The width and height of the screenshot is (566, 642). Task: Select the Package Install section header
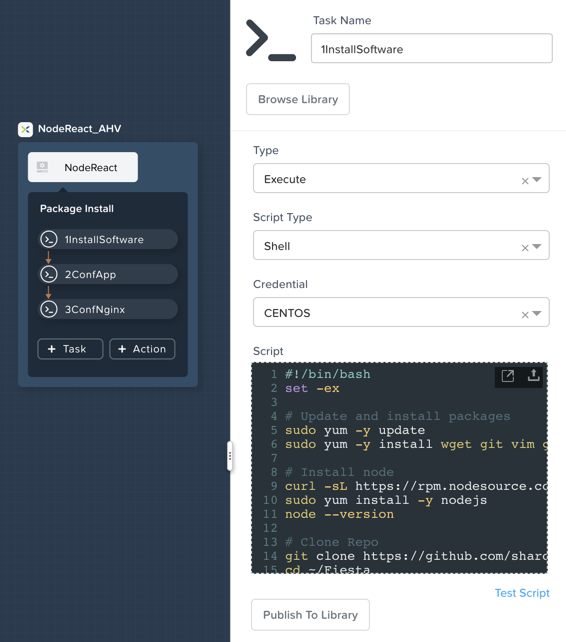[x=77, y=208]
